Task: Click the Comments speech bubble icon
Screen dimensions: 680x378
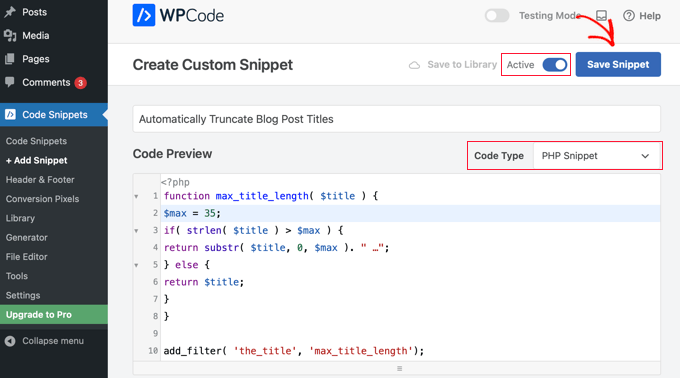Action: point(10,82)
